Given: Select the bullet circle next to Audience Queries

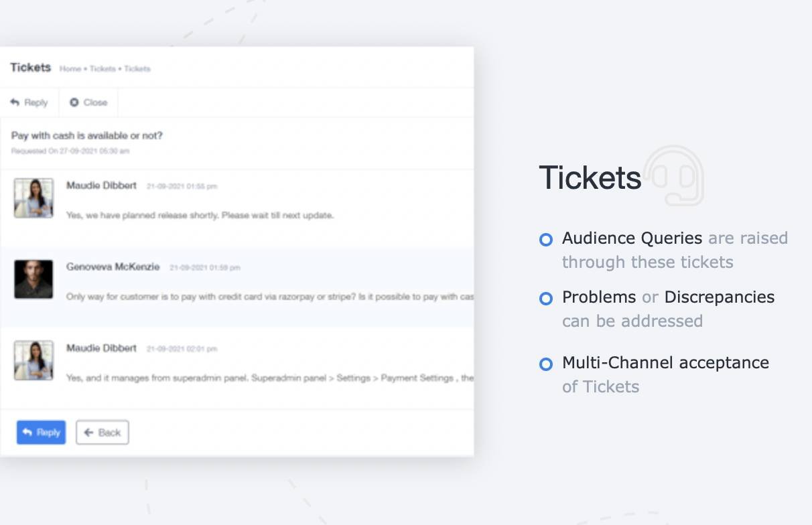Looking at the screenshot, I should [x=546, y=239].
